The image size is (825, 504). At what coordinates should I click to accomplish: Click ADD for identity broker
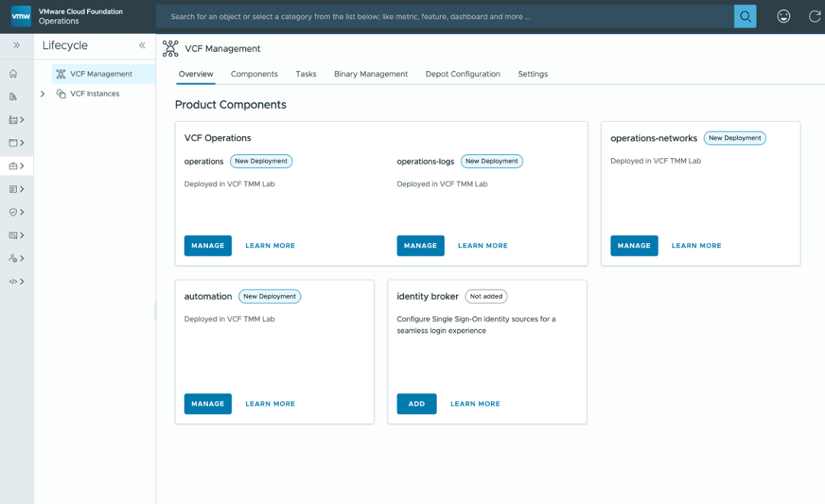pyautogui.click(x=417, y=404)
